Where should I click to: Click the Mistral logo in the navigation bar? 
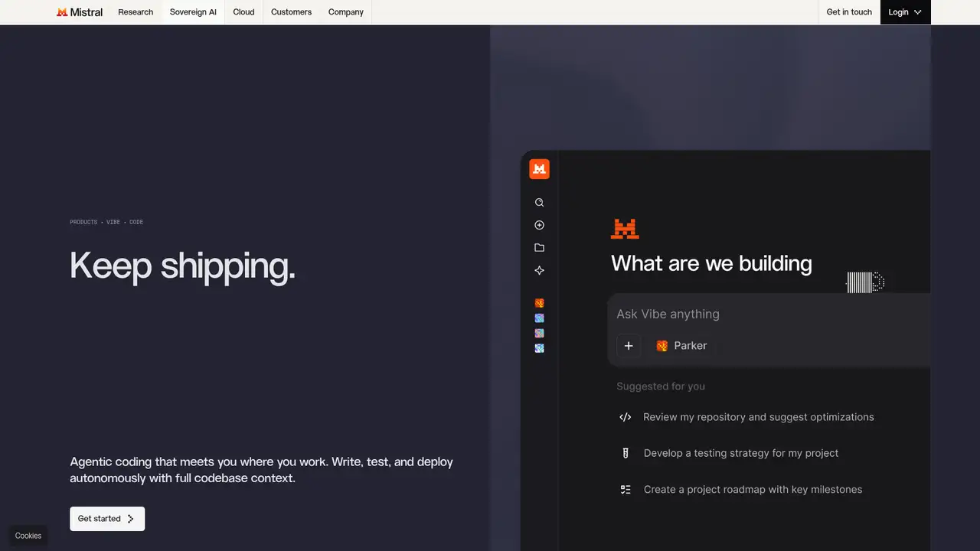80,12
